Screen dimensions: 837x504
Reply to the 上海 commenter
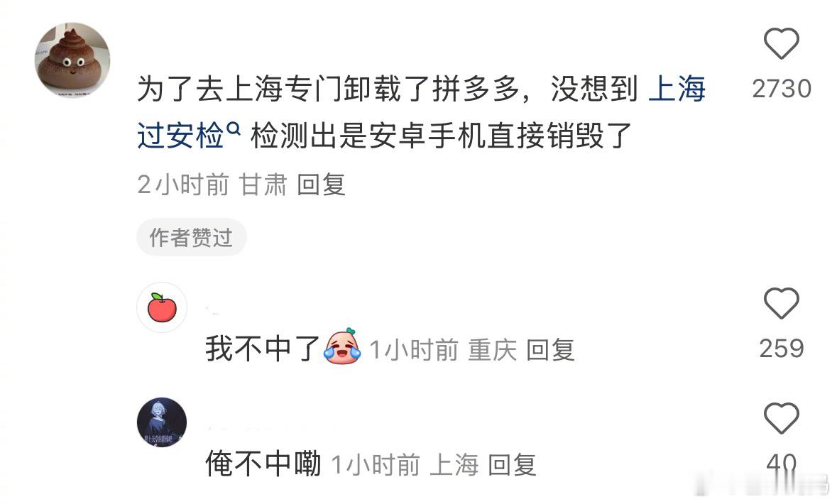(x=512, y=464)
